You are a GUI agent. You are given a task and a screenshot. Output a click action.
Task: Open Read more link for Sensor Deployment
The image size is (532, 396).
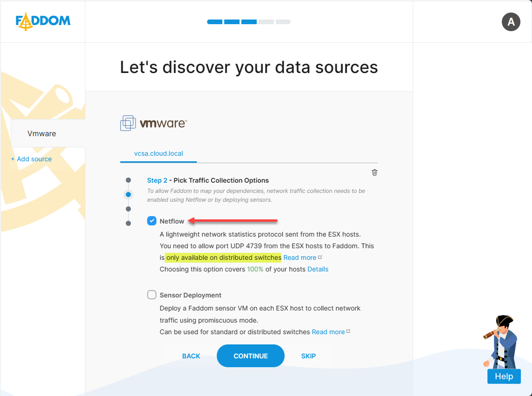(x=328, y=332)
